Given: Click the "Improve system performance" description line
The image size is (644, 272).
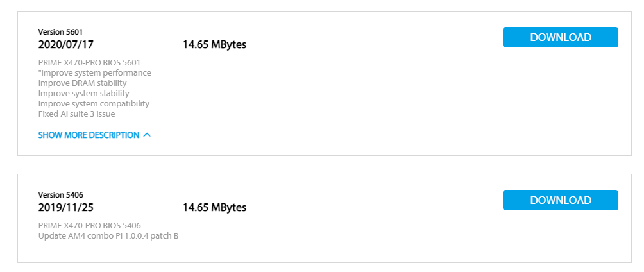Looking at the screenshot, I should [x=95, y=73].
